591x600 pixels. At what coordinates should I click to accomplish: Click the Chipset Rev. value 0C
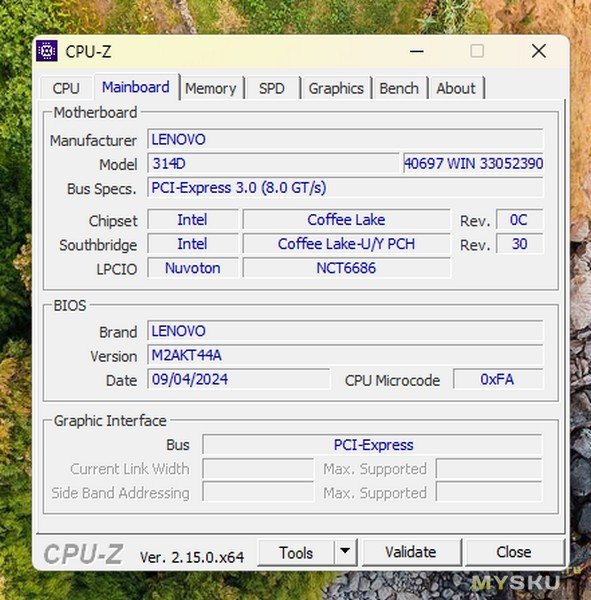coord(519,220)
